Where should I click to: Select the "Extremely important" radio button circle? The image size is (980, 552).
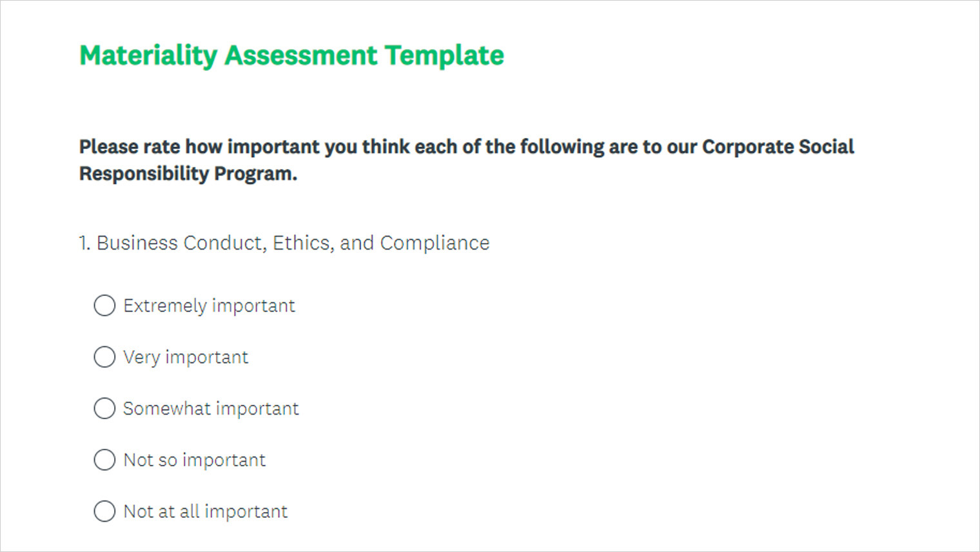coord(104,305)
